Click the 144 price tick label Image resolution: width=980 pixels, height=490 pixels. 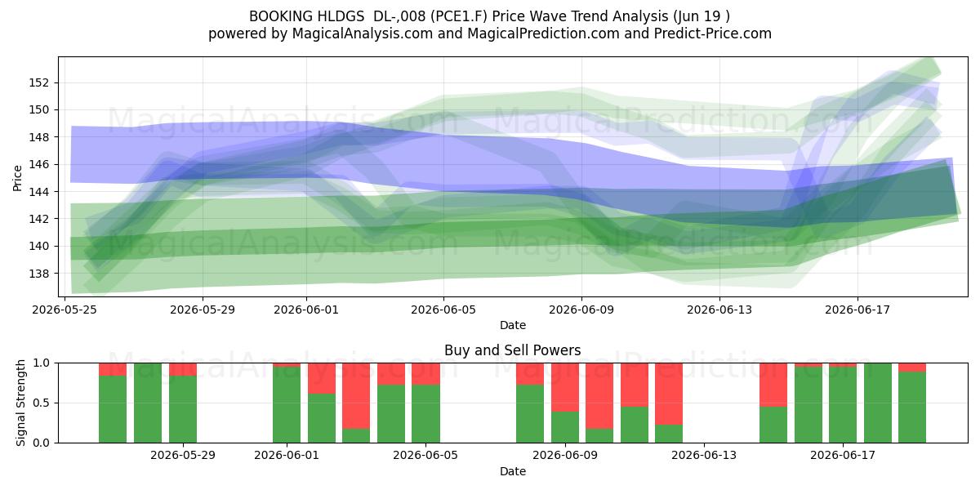pos(40,192)
